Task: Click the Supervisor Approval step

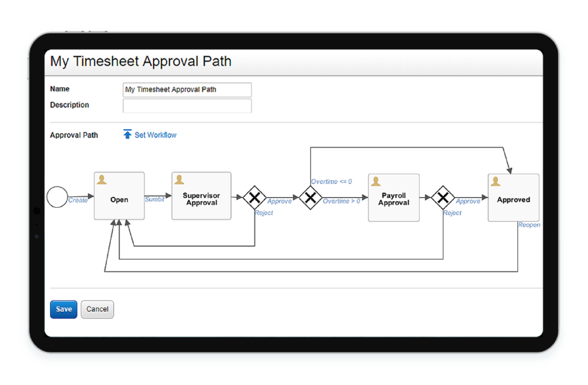Action: pyautogui.click(x=201, y=198)
